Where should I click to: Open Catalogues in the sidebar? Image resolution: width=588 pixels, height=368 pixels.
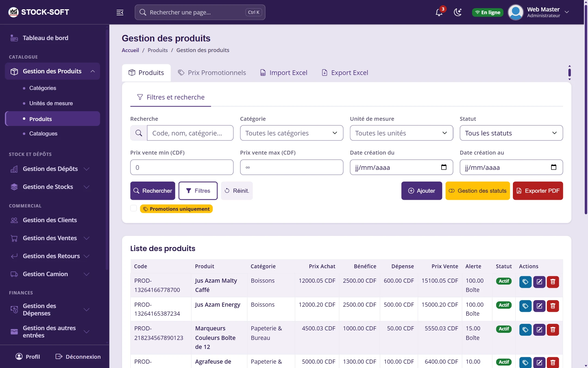tap(43, 134)
